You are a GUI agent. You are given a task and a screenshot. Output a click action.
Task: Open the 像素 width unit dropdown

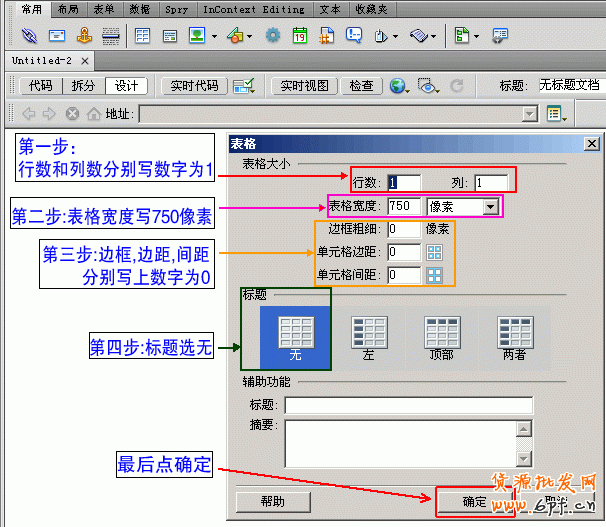pyautogui.click(x=490, y=206)
